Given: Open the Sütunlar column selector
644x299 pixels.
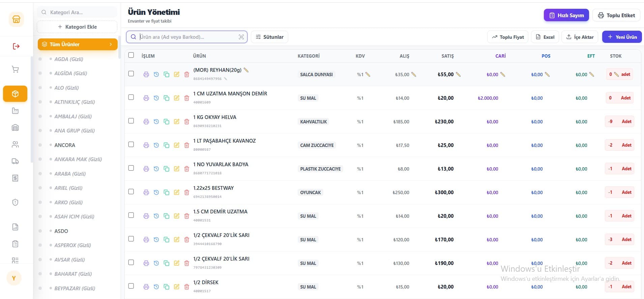Looking at the screenshot, I should point(269,37).
